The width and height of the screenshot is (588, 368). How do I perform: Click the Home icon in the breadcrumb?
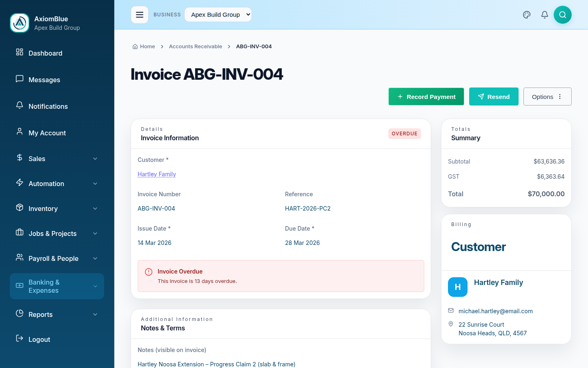point(134,46)
